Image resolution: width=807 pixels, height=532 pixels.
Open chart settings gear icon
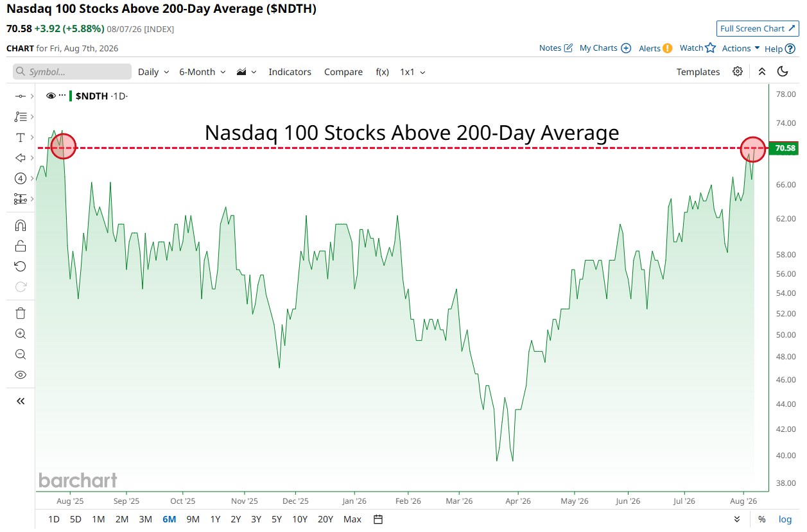click(x=738, y=71)
